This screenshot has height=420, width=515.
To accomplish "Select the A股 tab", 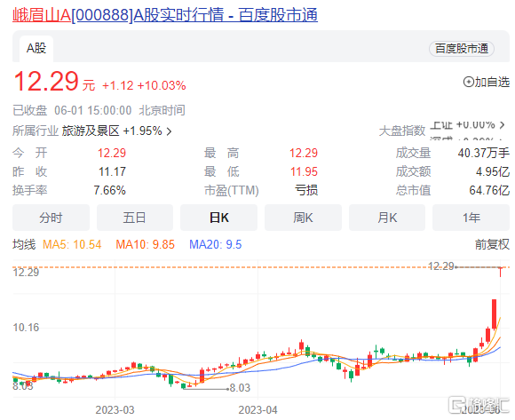I will pyautogui.click(x=36, y=49).
